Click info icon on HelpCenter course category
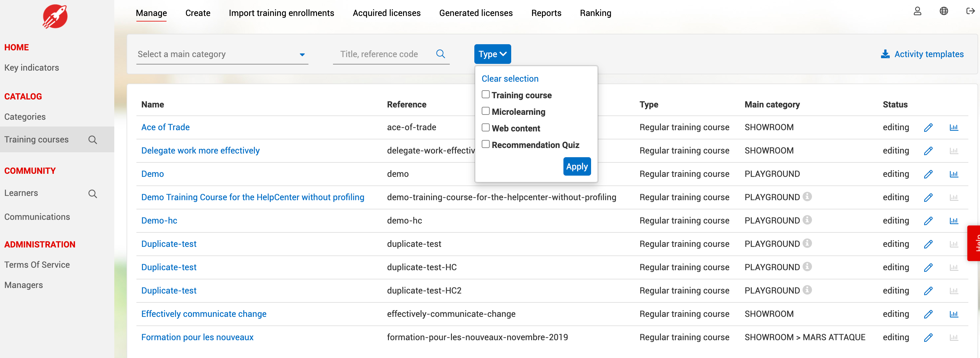The image size is (980, 358). pyautogui.click(x=807, y=197)
